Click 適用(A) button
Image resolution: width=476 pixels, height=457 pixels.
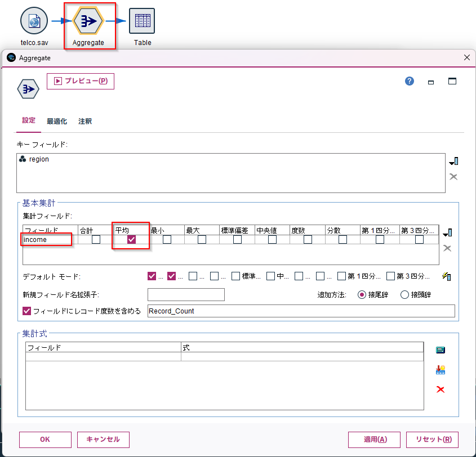coord(374,440)
